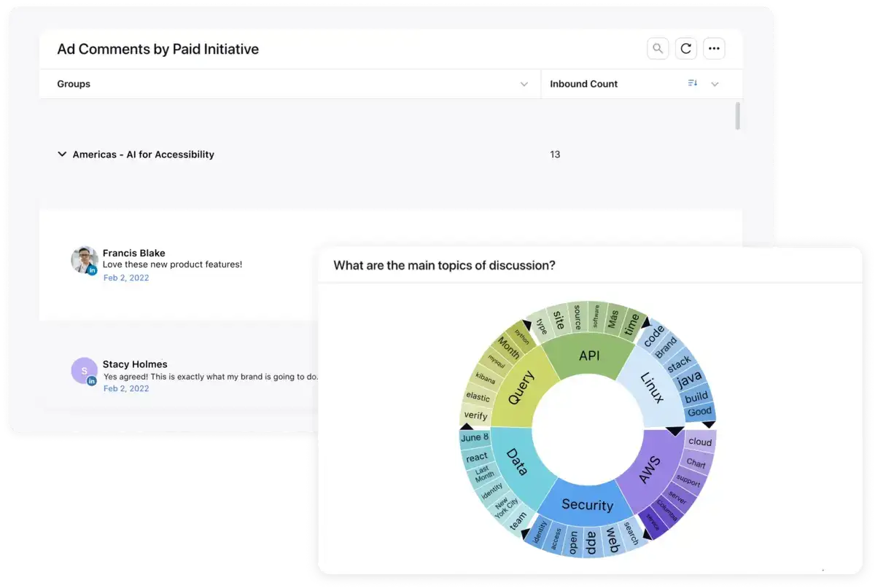Screen dimensions: 875x588
Task: Refresh the Ad Comments by Paid Initiative report
Action: click(x=685, y=48)
